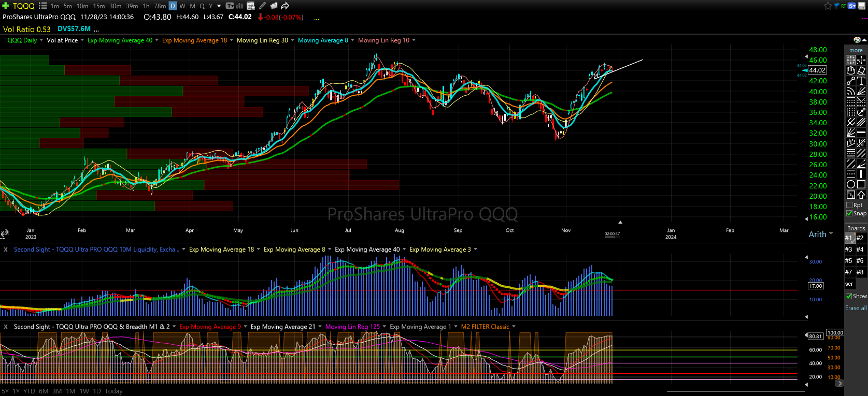868x396 pixels.
Task: Open the color palette icon above drawing tools
Action: 857,40
